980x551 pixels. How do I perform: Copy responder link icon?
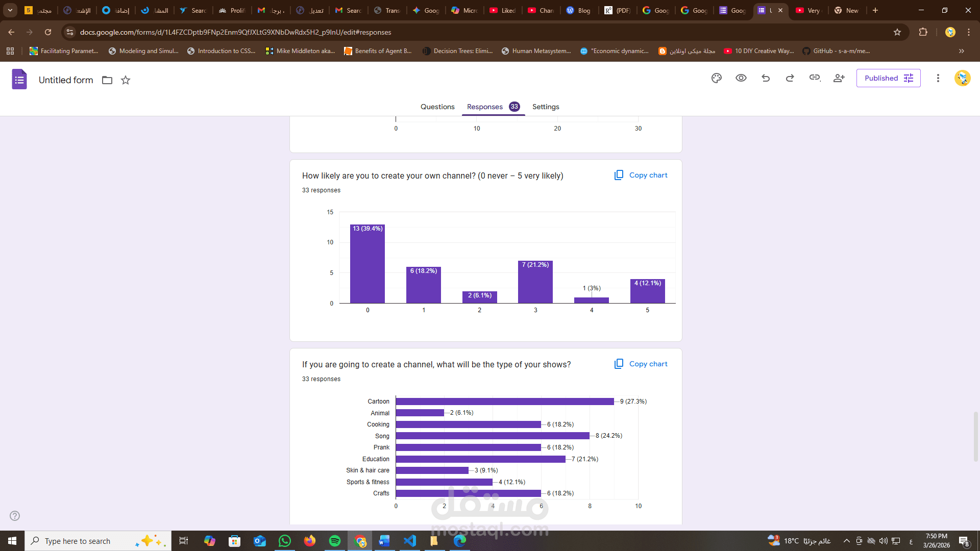815,78
